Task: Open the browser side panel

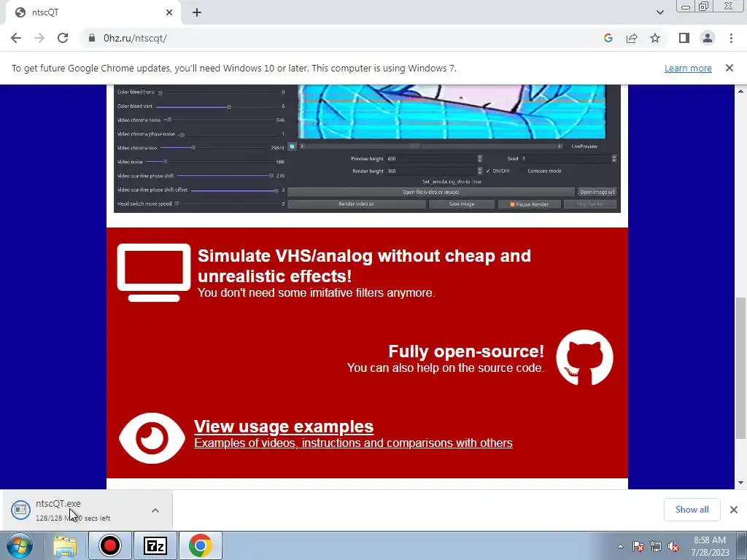Action: click(684, 38)
